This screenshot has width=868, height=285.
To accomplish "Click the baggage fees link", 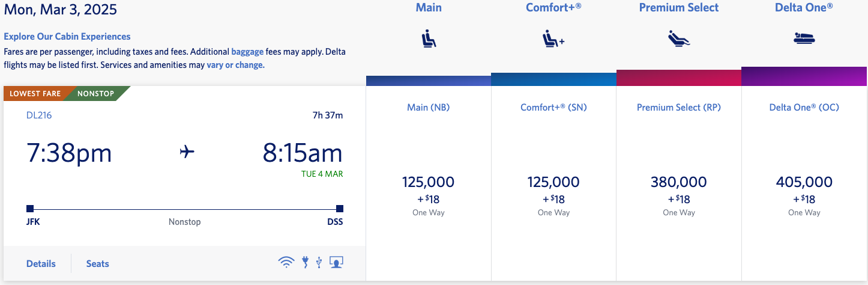I will (247, 52).
